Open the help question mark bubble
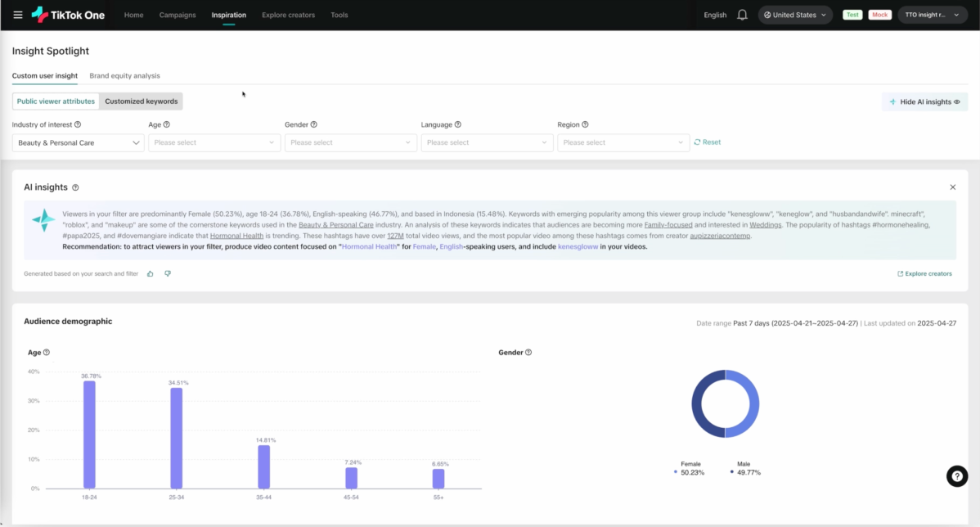This screenshot has height=527, width=980. [x=956, y=476]
